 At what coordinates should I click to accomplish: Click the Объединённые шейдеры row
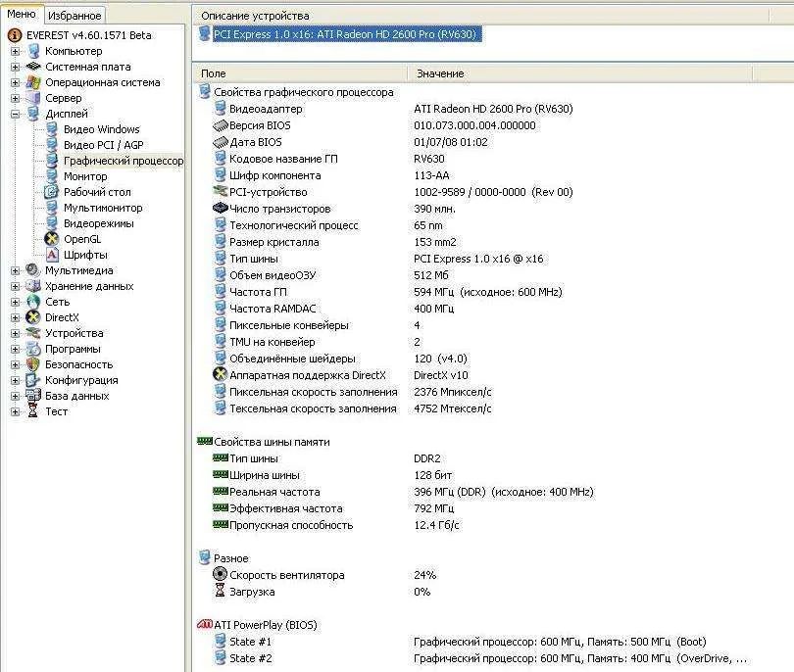(x=340, y=359)
